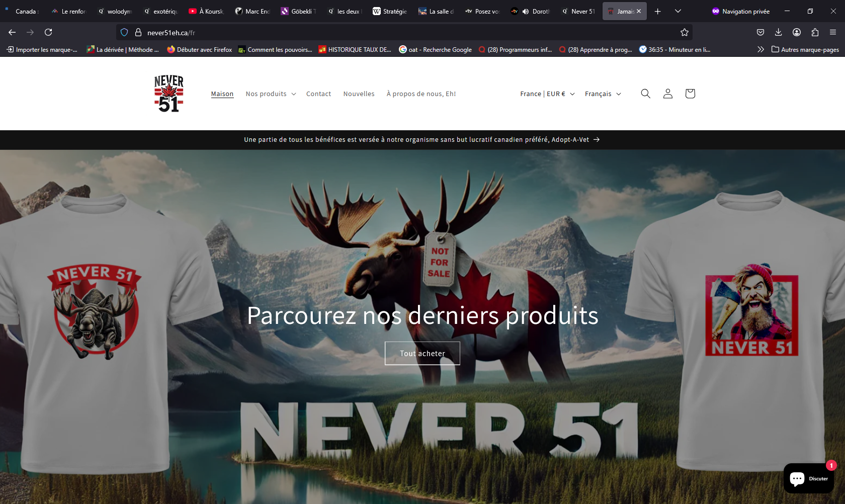Image resolution: width=845 pixels, height=504 pixels.
Task: Open the oat - Recherche Google bookmark
Action: pyautogui.click(x=435, y=49)
